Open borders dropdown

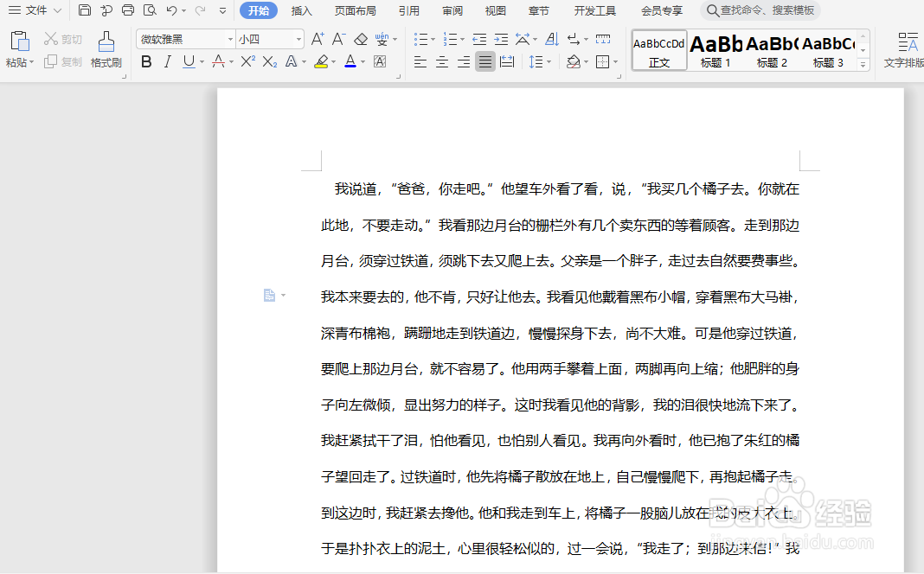tap(616, 62)
